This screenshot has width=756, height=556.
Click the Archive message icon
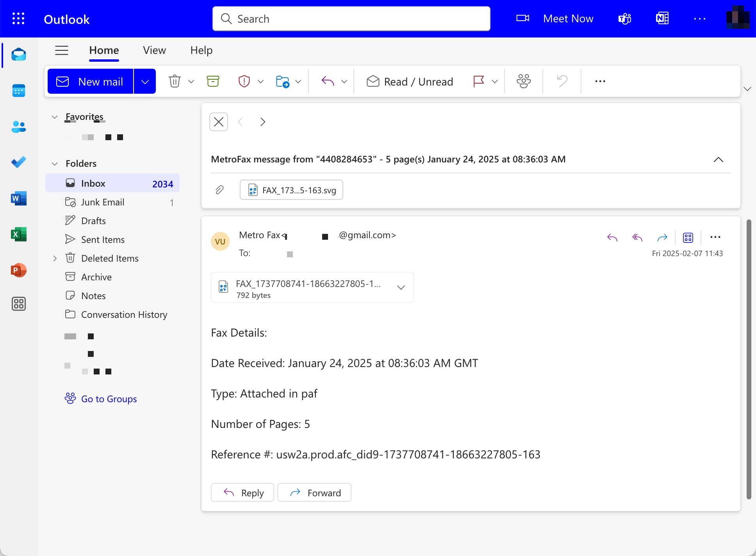(x=212, y=82)
